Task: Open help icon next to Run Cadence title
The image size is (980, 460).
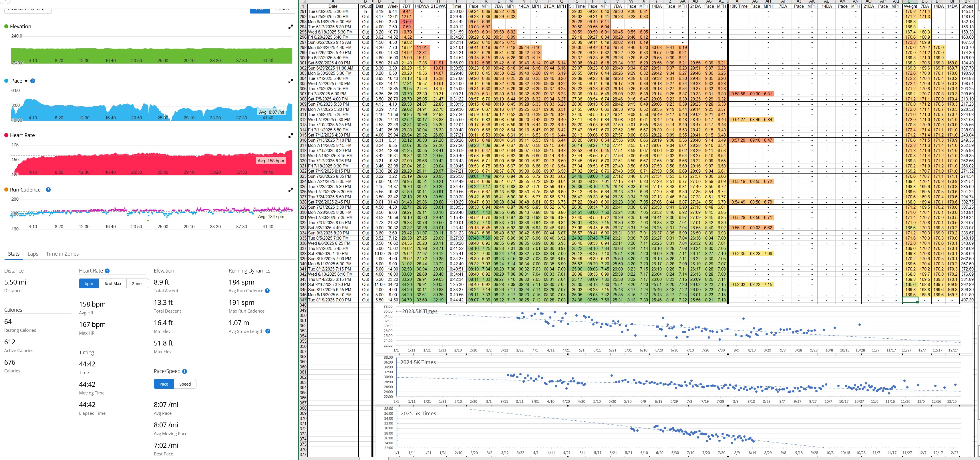Action: tap(48, 189)
